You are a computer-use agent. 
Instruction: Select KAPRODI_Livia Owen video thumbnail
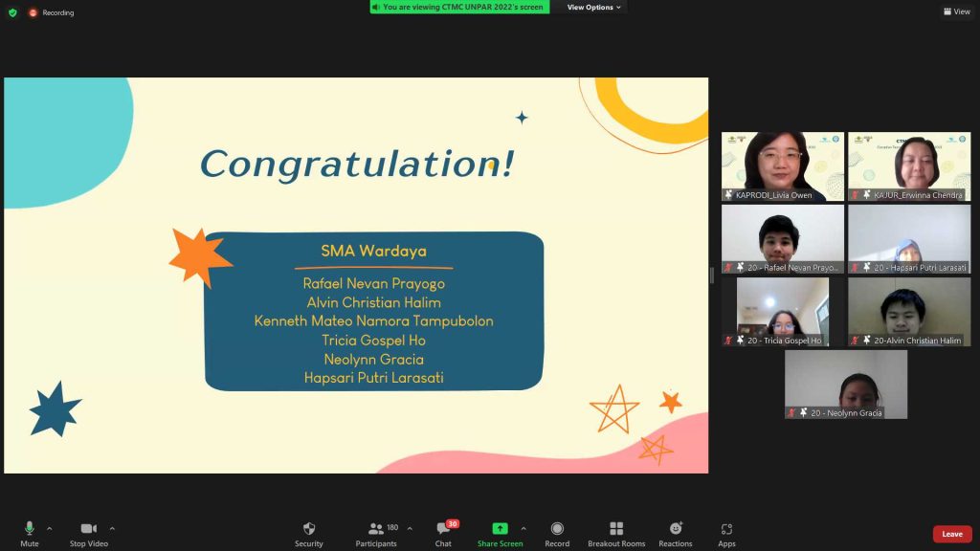[782, 165]
